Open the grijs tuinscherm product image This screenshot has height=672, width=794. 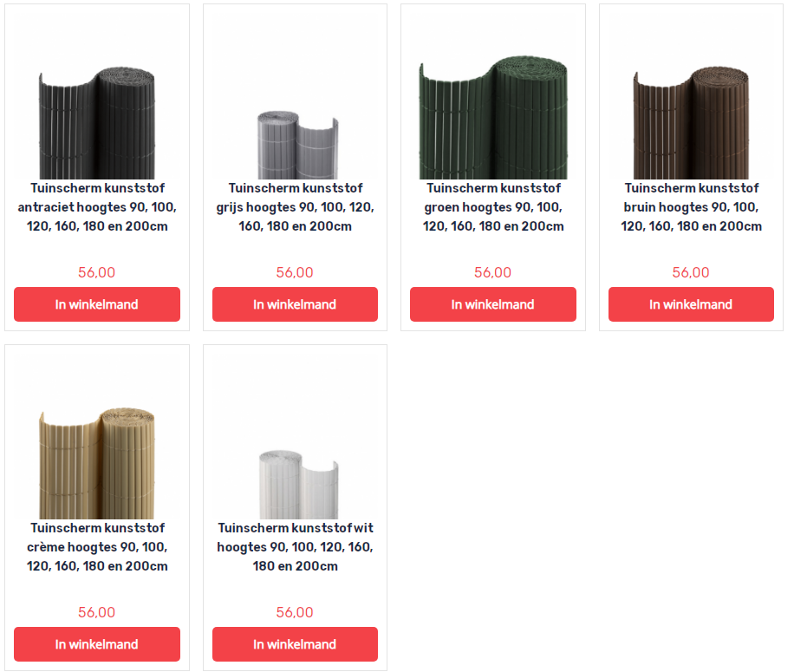point(296,96)
